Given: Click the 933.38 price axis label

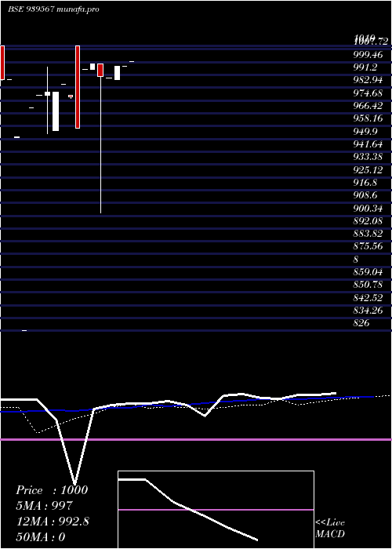Looking at the screenshot, I should pyautogui.click(x=368, y=156).
